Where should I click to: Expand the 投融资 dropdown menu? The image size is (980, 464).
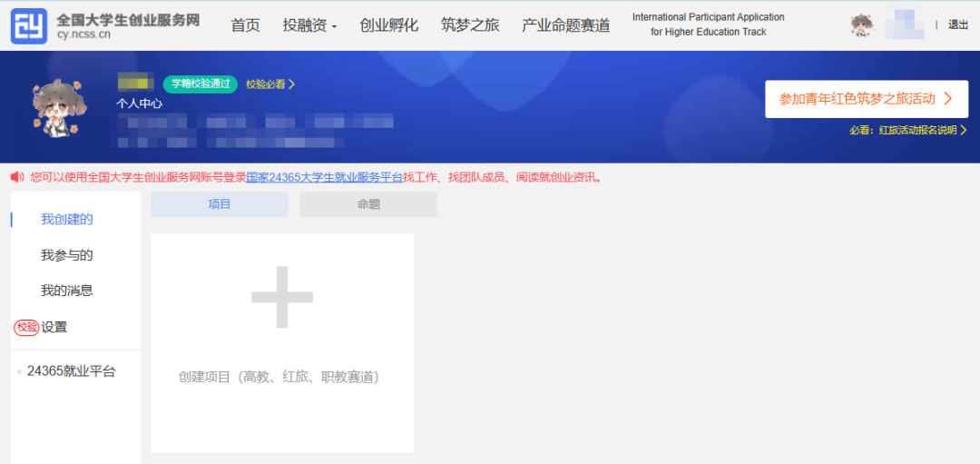pos(309,25)
